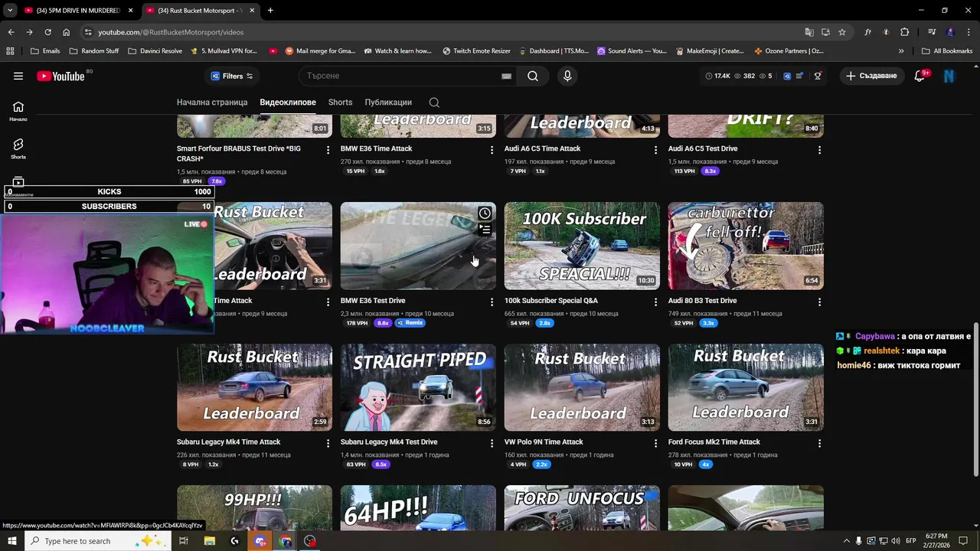Search within channel using the magnifier icon
980x551 pixels.
(434, 103)
